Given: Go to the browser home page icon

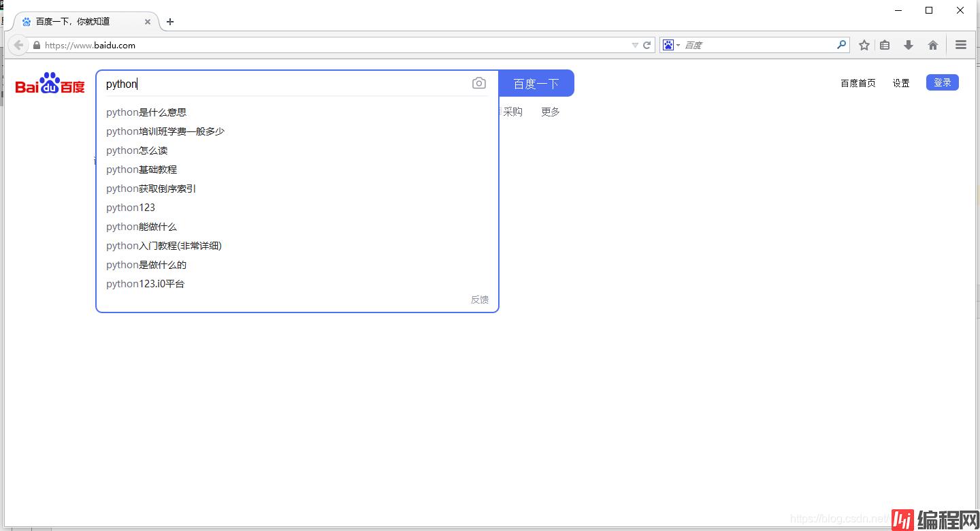Looking at the screenshot, I should coord(933,45).
